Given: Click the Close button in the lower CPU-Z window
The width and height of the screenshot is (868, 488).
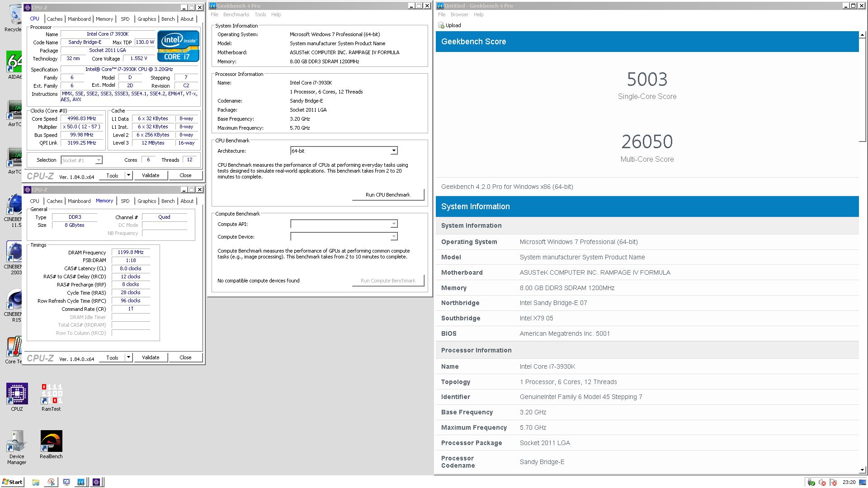Looking at the screenshot, I should pyautogui.click(x=185, y=357).
